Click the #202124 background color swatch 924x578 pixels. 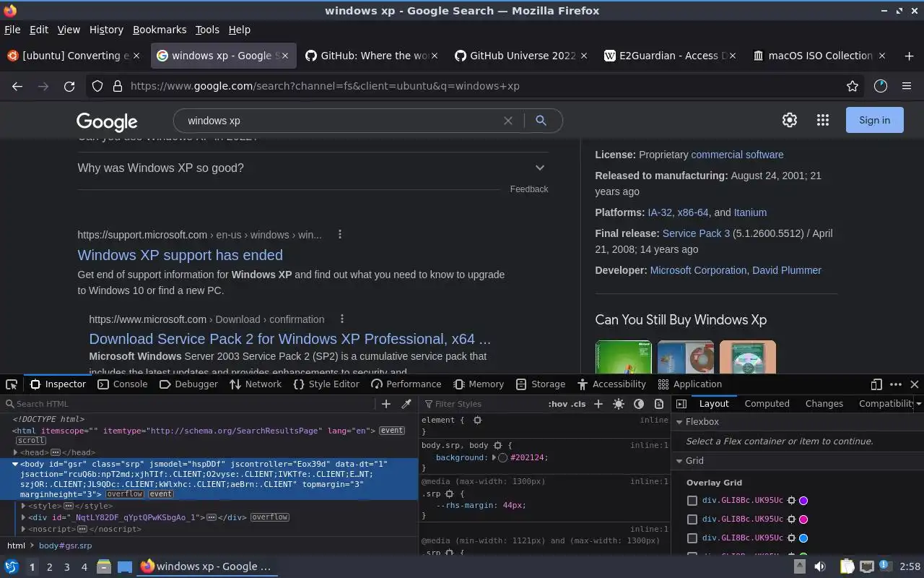coord(503,457)
